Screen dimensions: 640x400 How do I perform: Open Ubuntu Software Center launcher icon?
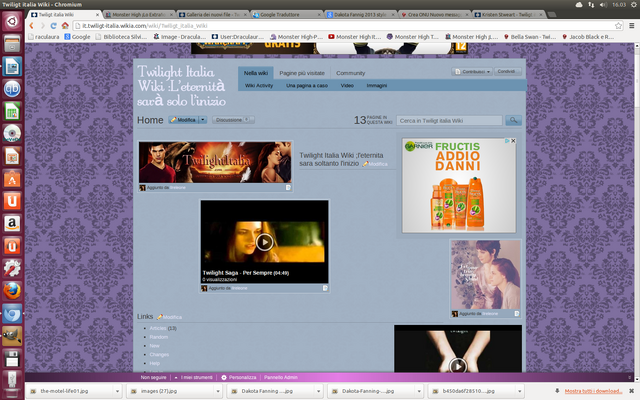point(12,178)
